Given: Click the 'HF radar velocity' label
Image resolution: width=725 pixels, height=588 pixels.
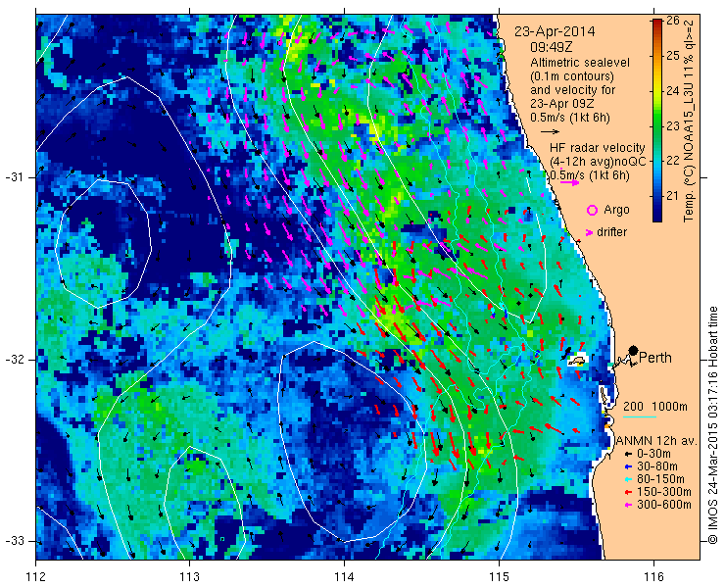Looking at the screenshot, I should tap(598, 148).
